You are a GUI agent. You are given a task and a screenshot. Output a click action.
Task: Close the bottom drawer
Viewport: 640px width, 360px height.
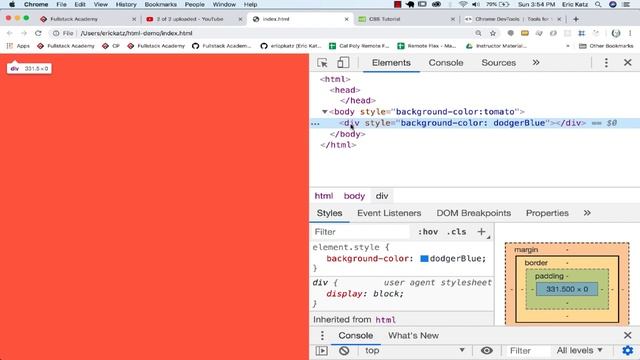click(x=627, y=336)
